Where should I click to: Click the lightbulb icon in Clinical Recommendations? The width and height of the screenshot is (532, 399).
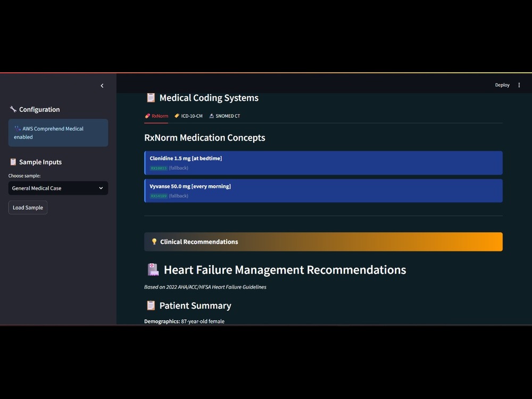154,242
